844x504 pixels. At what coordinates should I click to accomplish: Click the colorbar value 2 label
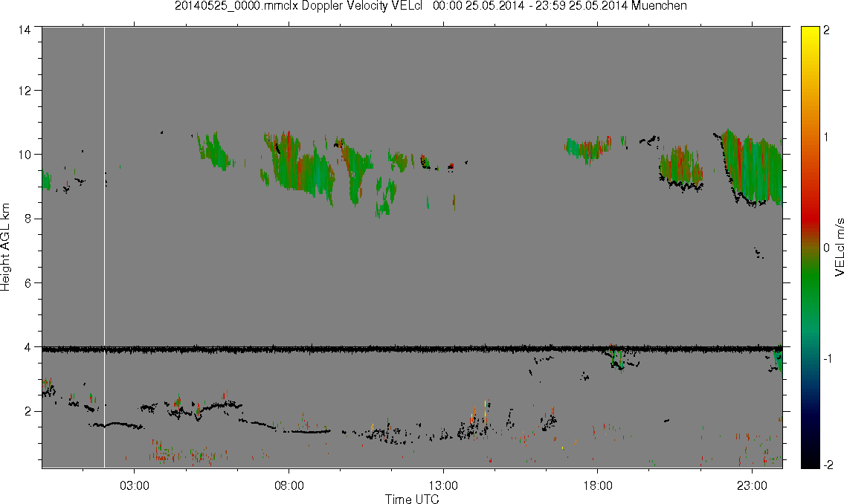point(827,30)
